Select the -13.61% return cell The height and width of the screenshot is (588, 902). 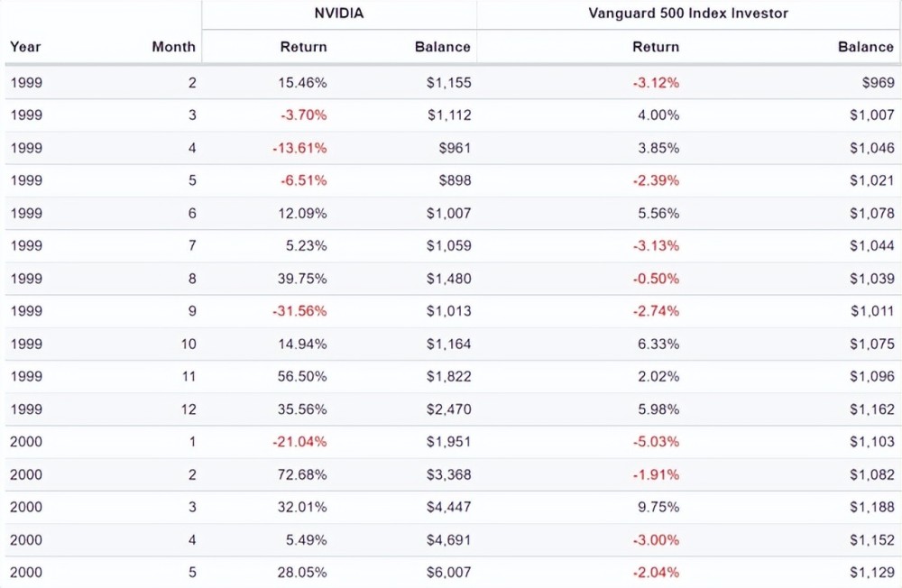point(299,148)
